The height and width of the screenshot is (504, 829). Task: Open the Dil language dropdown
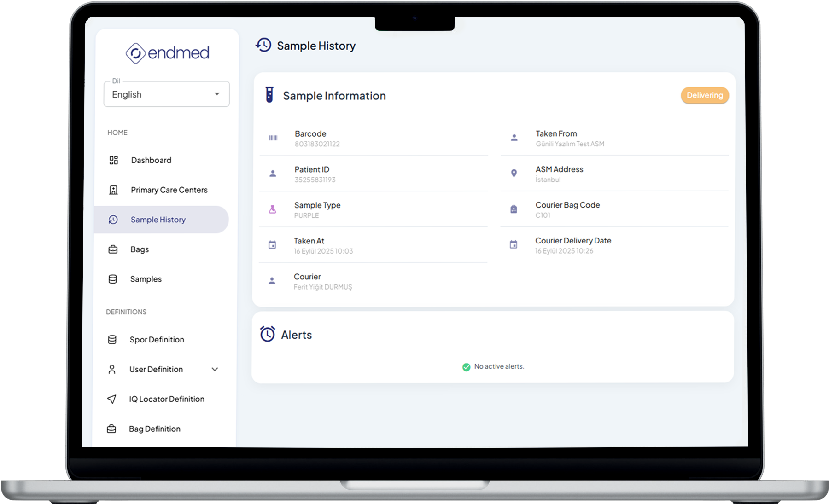point(167,94)
